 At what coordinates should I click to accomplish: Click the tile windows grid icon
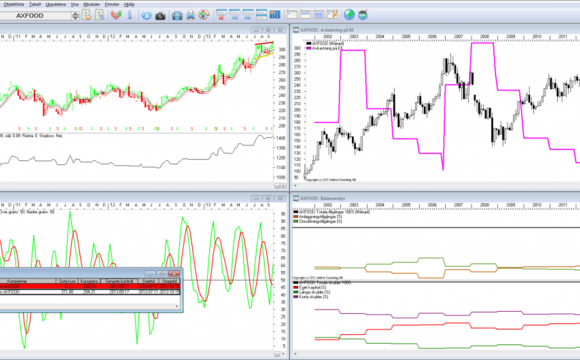pos(275,15)
